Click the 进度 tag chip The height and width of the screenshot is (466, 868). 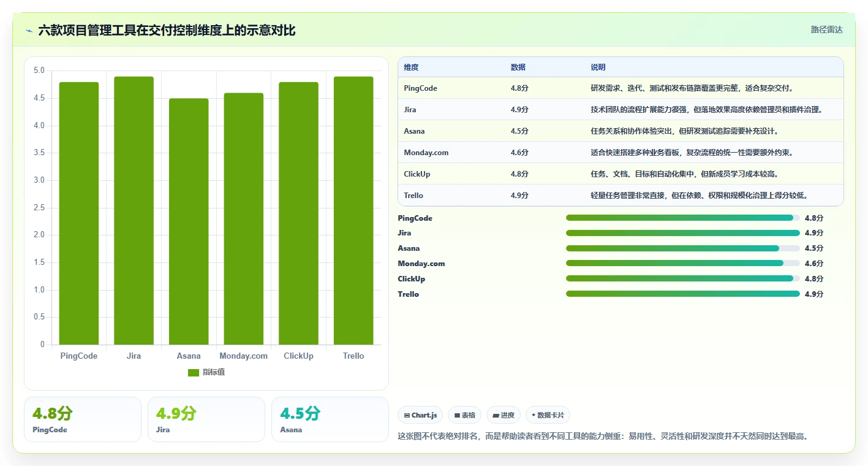coord(504,415)
